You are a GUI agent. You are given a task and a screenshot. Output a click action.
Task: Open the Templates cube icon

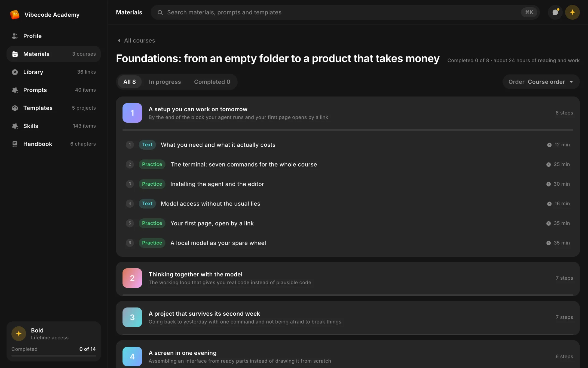(x=15, y=108)
